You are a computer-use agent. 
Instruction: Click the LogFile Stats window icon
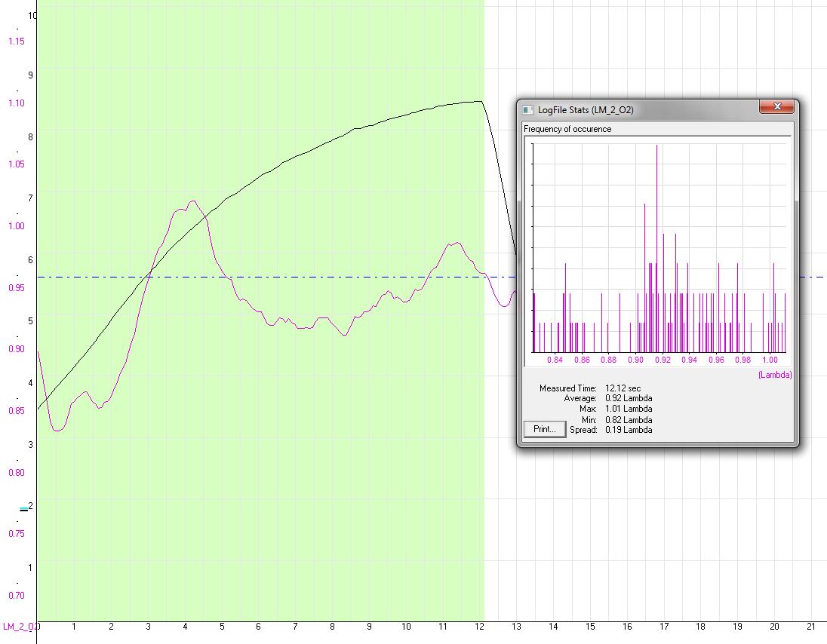[x=527, y=110]
